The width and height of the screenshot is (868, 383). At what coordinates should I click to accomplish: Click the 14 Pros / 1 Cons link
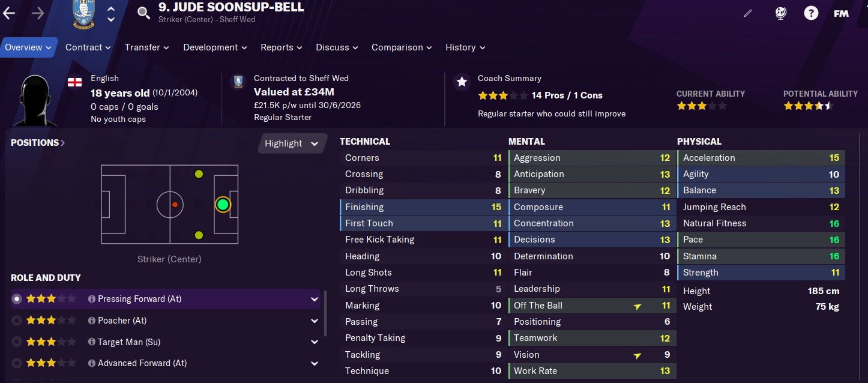(567, 95)
